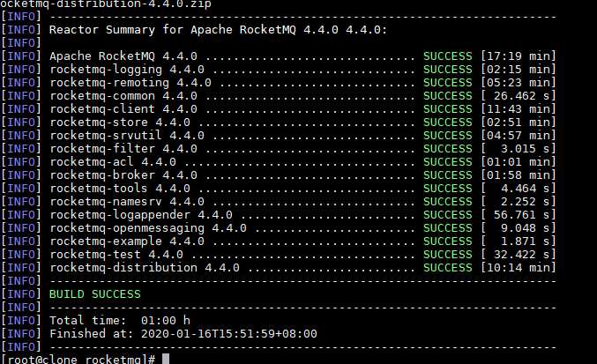
Task: Click the green 'BUILD SUCCESS' message
Action: pyautogui.click(x=95, y=294)
